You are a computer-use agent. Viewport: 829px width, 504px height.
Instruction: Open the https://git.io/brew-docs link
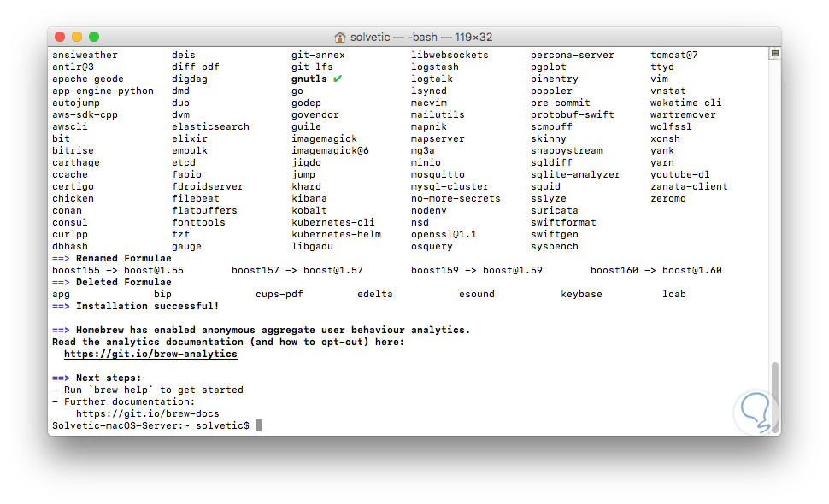point(148,413)
